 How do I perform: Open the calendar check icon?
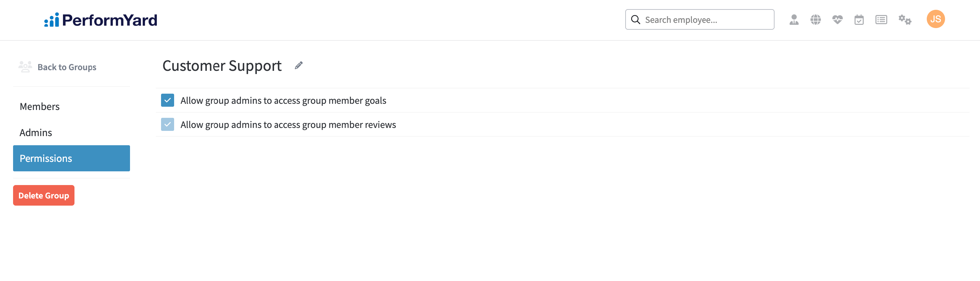point(858,19)
